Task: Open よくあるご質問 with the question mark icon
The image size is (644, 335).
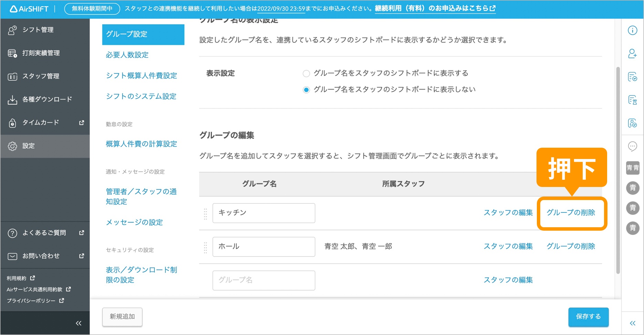Action: 12,233
